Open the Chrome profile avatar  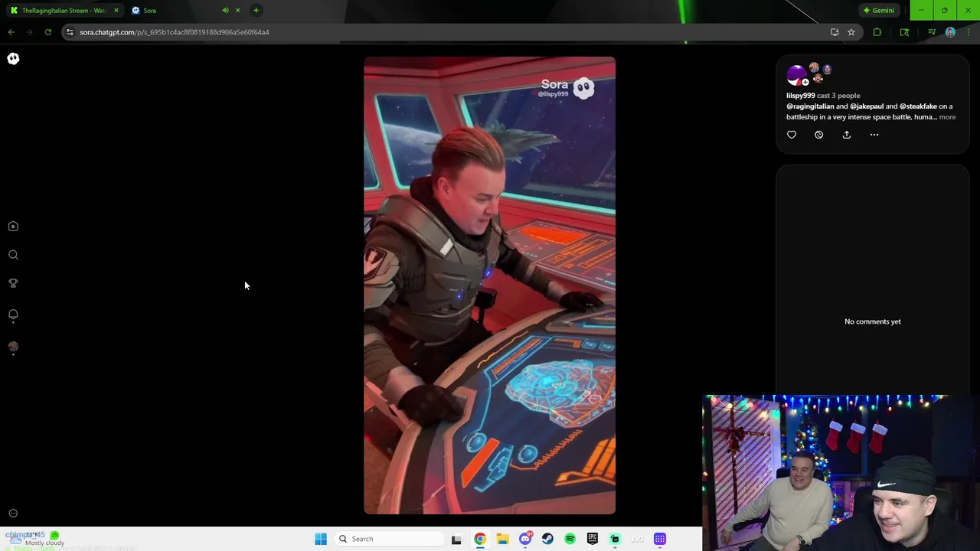coord(950,32)
